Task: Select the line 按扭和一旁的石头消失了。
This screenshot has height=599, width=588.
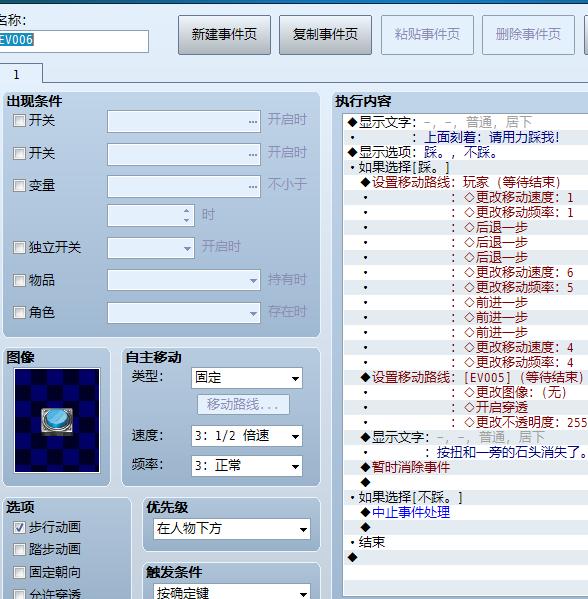Action: [465, 452]
